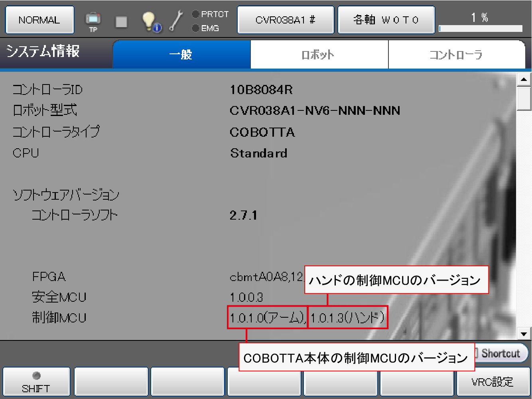The height and width of the screenshot is (399, 532).
Task: Click the wrench maintenance icon
Action: [175, 21]
